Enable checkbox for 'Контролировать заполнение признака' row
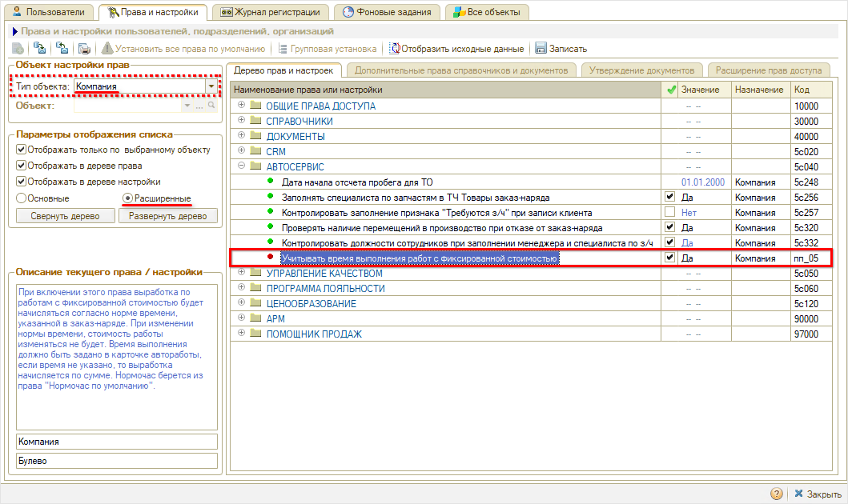 pyautogui.click(x=669, y=212)
